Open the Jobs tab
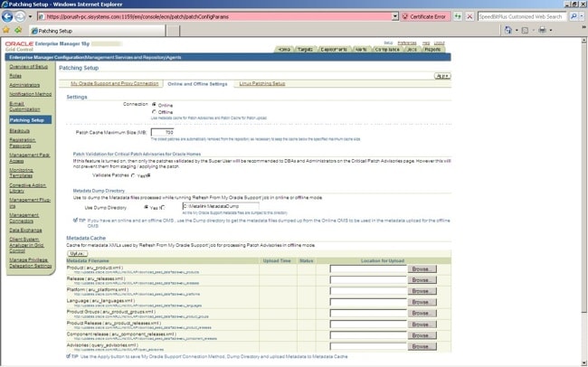The height and width of the screenshot is (367, 588). pyautogui.click(x=412, y=50)
